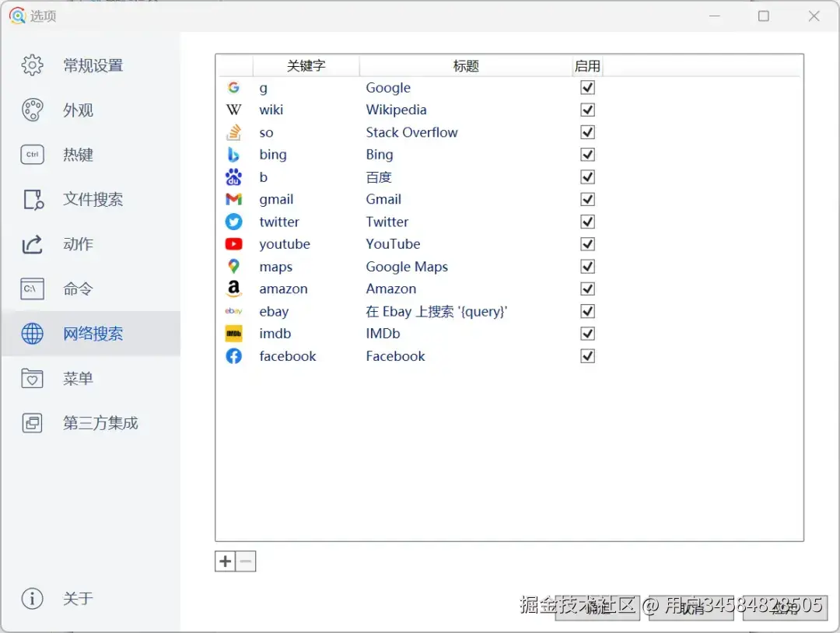Click the console icon for 命令
Image resolution: width=840 pixels, height=633 pixels.
coord(32,289)
